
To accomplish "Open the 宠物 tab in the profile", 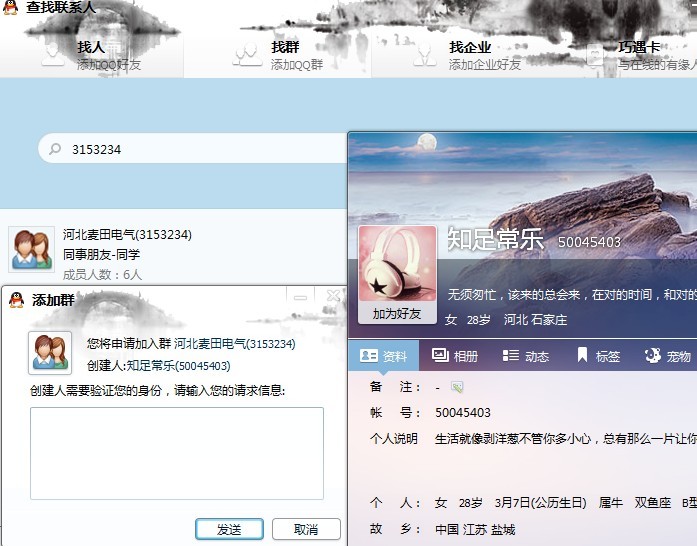I will click(x=668, y=356).
